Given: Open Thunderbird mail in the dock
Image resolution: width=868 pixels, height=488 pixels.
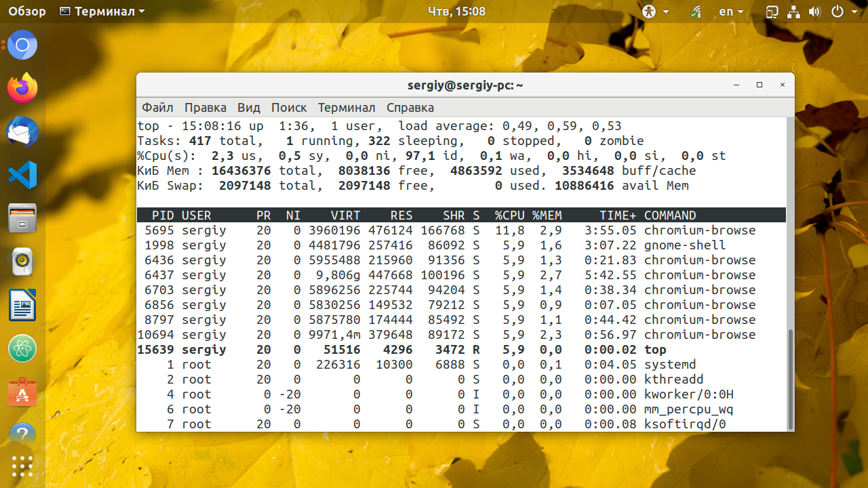Looking at the screenshot, I should coord(22,131).
